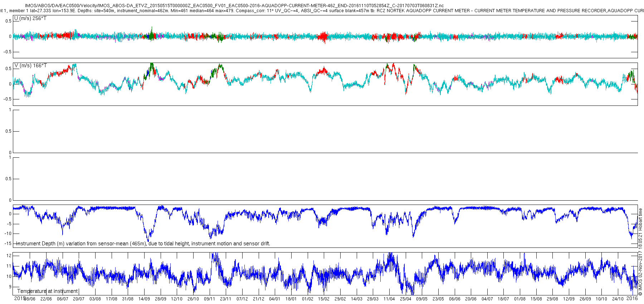Screen dimensions: 644x304
Task: Click the '-0.5' tick in V velocity panel
Action: point(8,99)
